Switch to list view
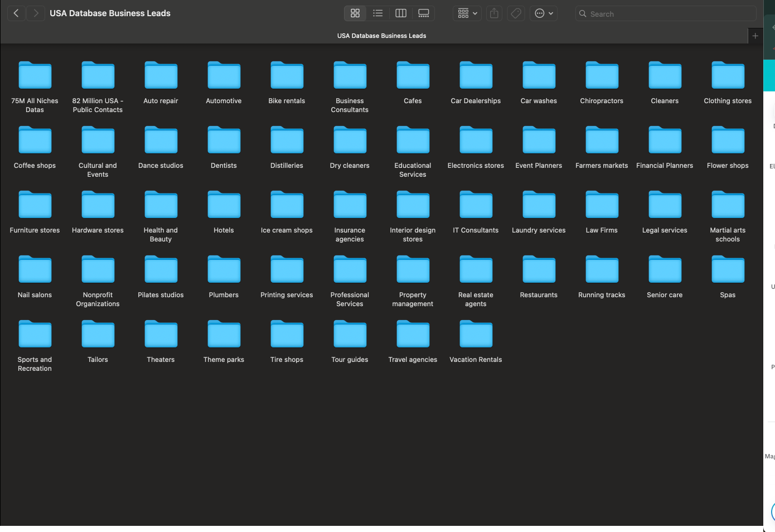This screenshot has height=532, width=775. point(378,13)
